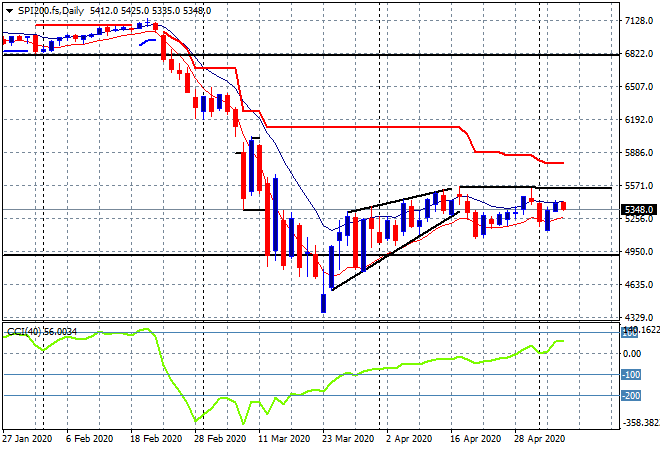Click the 23 Mar 2020 date label
This screenshot has height=450, width=660.
click(348, 439)
